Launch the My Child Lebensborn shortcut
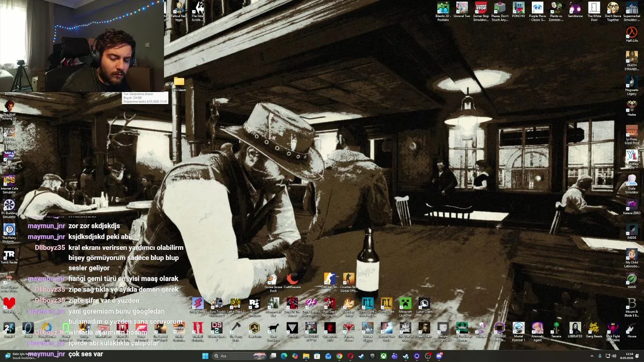 632,258
